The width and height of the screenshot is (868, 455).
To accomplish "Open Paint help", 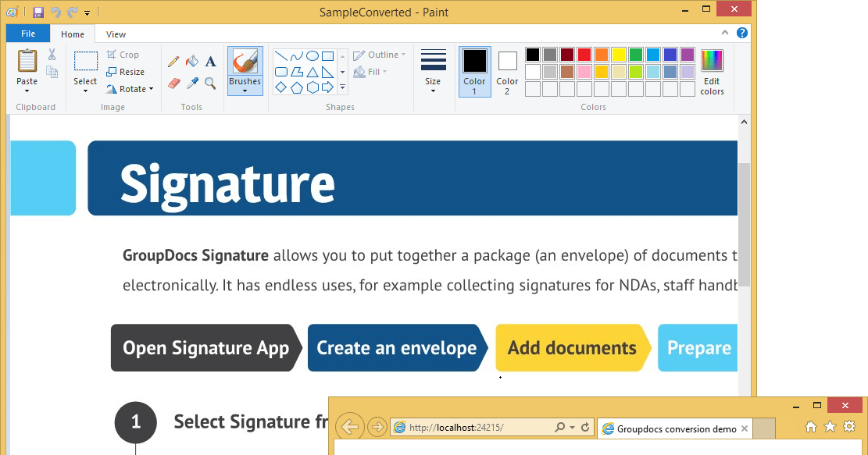I will tap(741, 33).
